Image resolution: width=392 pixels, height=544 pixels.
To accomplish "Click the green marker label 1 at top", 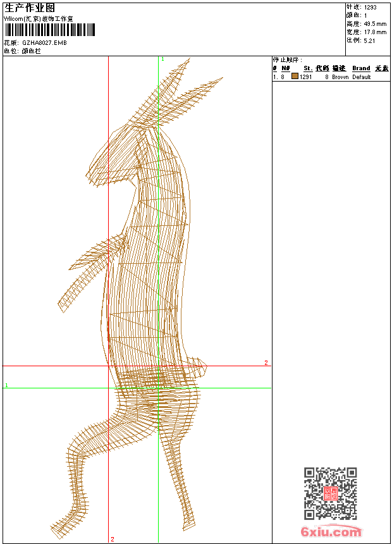I will click(x=162, y=59).
